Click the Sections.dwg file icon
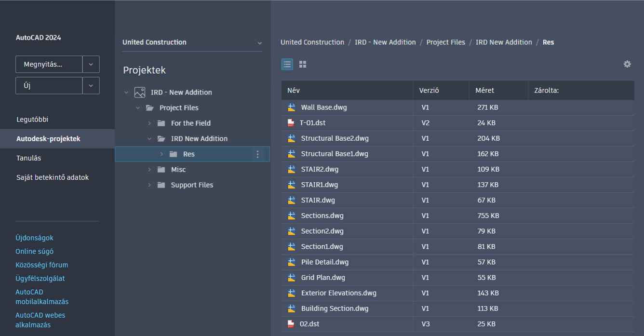This screenshot has height=336, width=644. (292, 215)
